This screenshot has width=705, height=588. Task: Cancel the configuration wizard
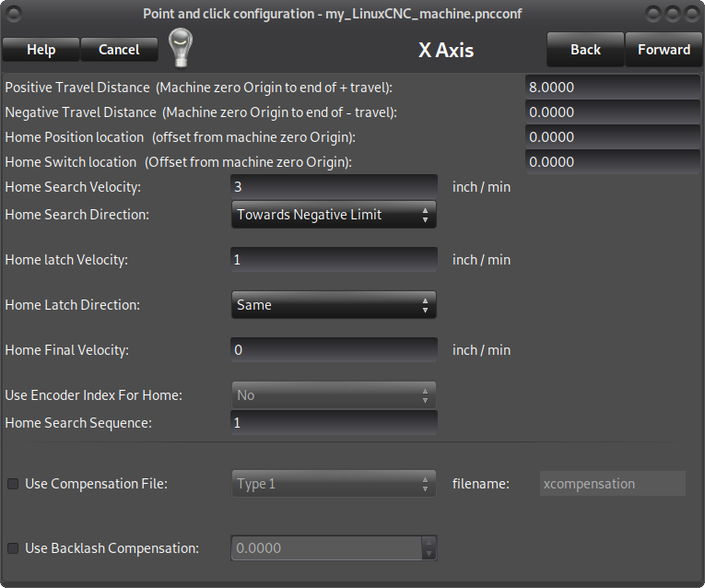pos(119,50)
